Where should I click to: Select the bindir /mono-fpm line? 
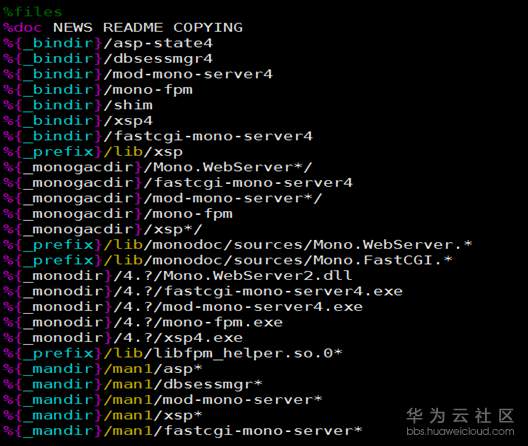pos(98,90)
